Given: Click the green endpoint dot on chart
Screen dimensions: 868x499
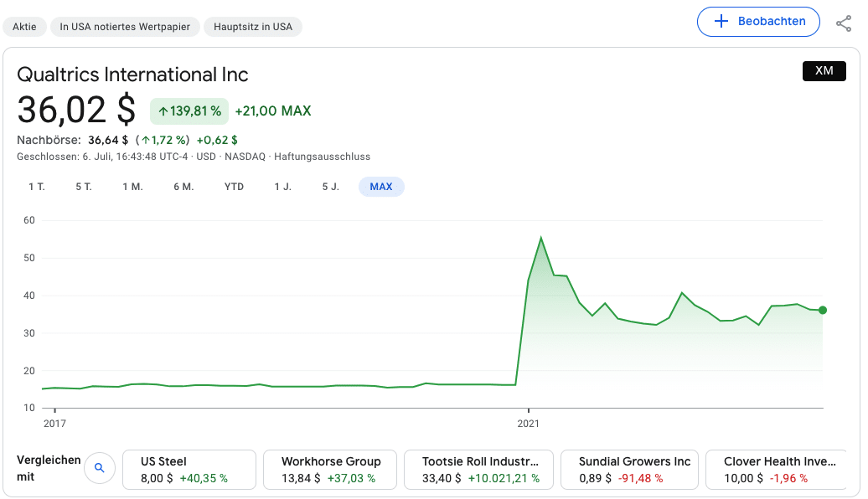Looking at the screenshot, I should (823, 311).
